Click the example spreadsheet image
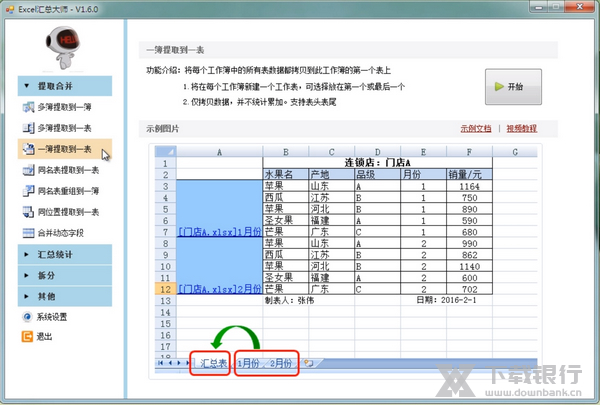The image size is (600, 405). pos(345,261)
